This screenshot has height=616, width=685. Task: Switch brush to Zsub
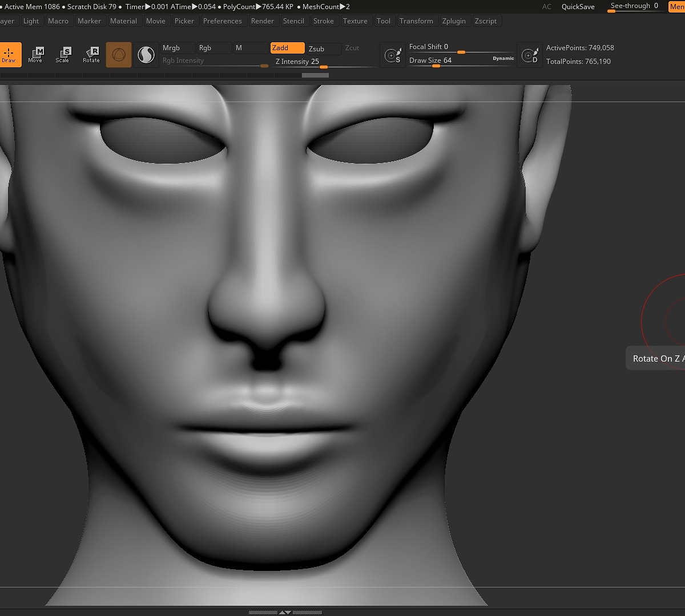click(324, 48)
